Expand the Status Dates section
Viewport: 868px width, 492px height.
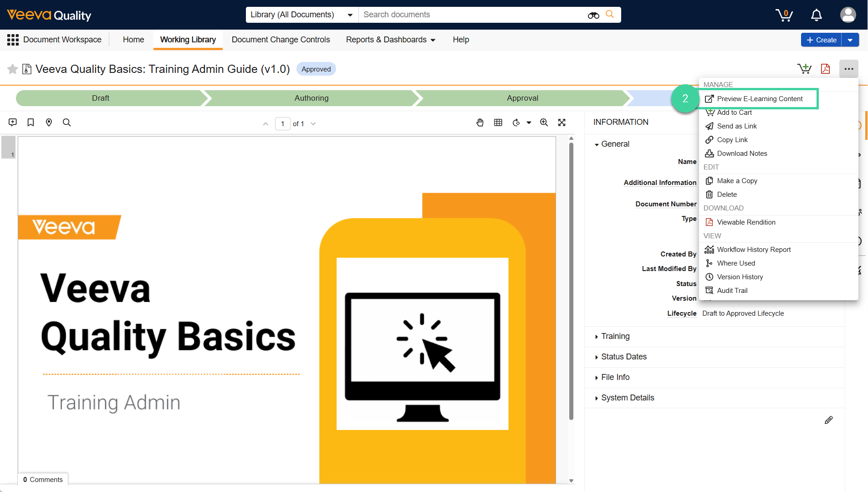(x=620, y=357)
